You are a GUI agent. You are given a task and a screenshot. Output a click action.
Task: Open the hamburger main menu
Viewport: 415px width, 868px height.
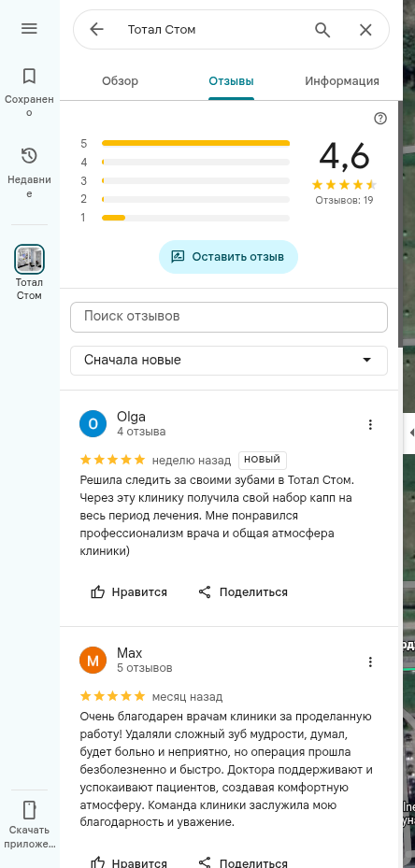pos(29,29)
